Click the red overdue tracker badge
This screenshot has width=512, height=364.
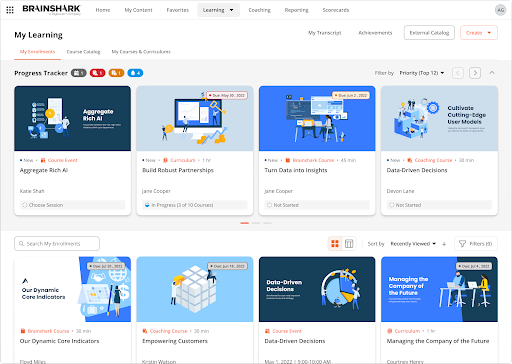pos(97,73)
